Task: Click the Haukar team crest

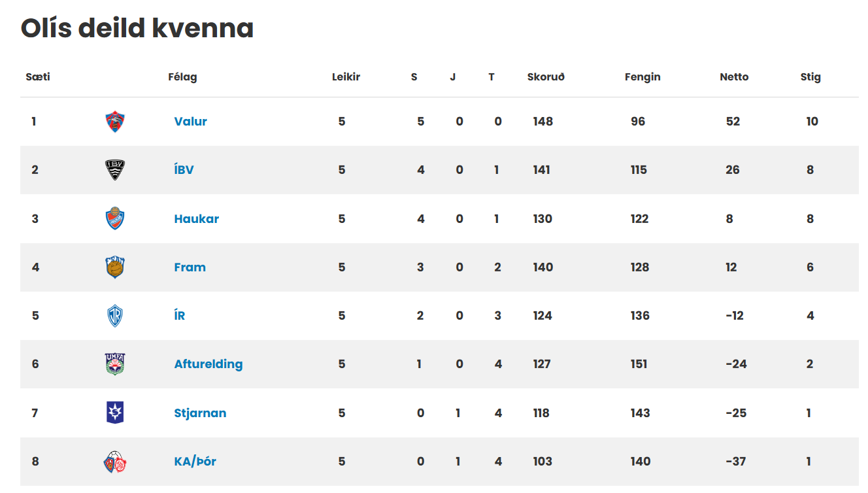Action: coord(115,218)
